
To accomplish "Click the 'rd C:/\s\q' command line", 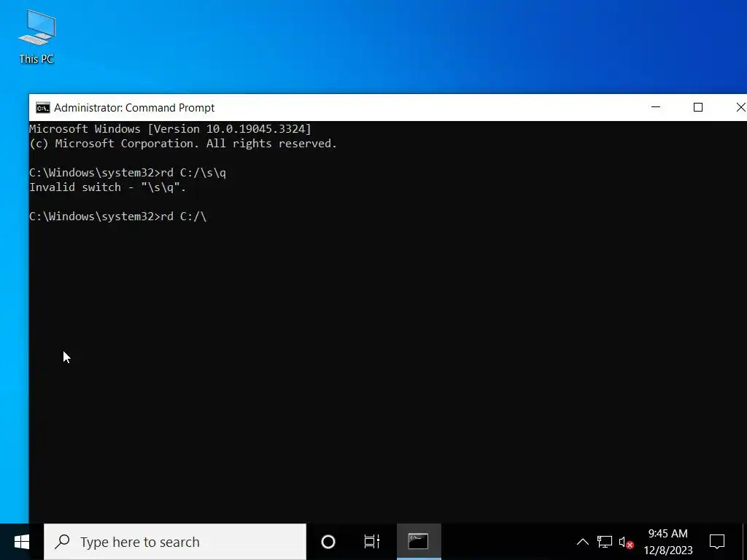I will pyautogui.click(x=128, y=173).
